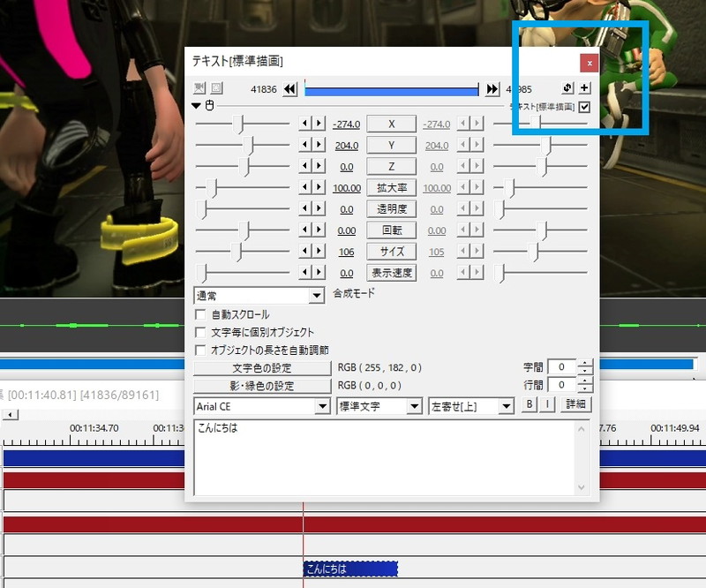Click the 拡大率 button

click(391, 187)
